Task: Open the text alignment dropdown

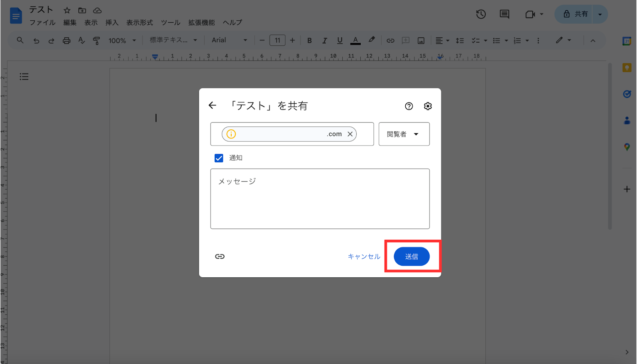Action: click(442, 41)
